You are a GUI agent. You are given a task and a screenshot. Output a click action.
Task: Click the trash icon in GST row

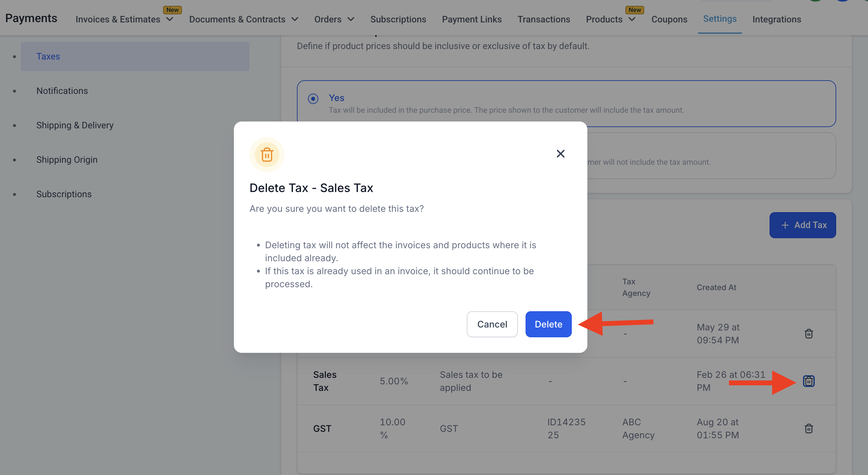[x=809, y=429]
